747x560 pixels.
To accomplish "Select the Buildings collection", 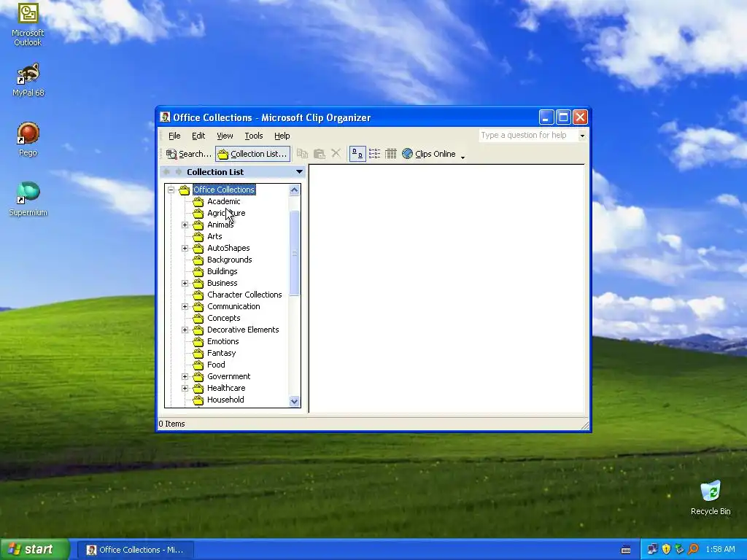I will 222,271.
